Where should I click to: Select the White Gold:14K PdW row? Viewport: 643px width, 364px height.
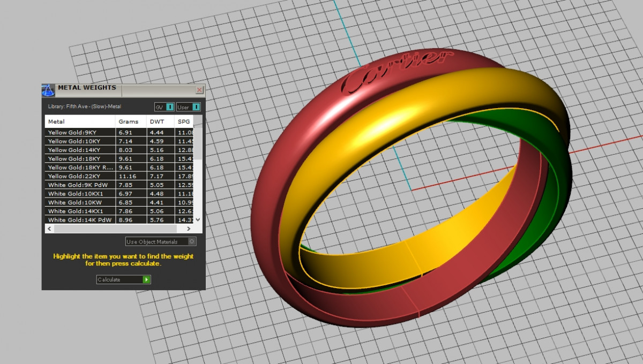[80, 219]
